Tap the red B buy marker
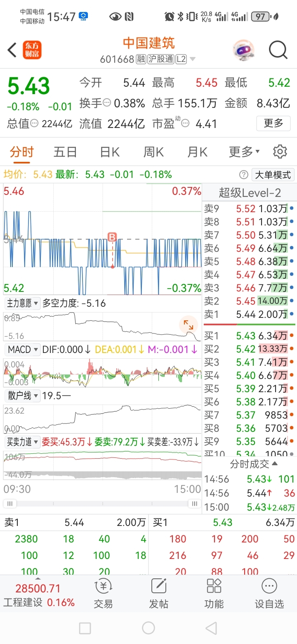This screenshot has width=297, height=644. pyautogui.click(x=112, y=237)
